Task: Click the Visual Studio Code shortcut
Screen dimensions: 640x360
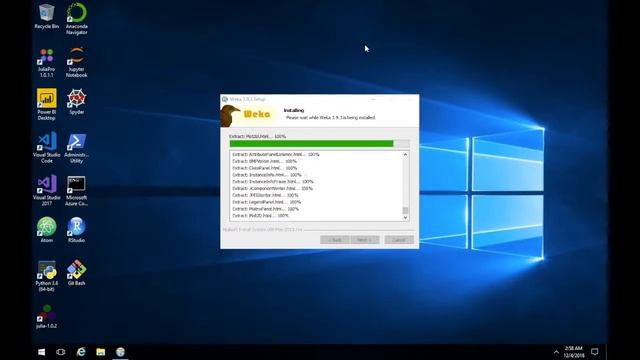Action: pyautogui.click(x=47, y=147)
